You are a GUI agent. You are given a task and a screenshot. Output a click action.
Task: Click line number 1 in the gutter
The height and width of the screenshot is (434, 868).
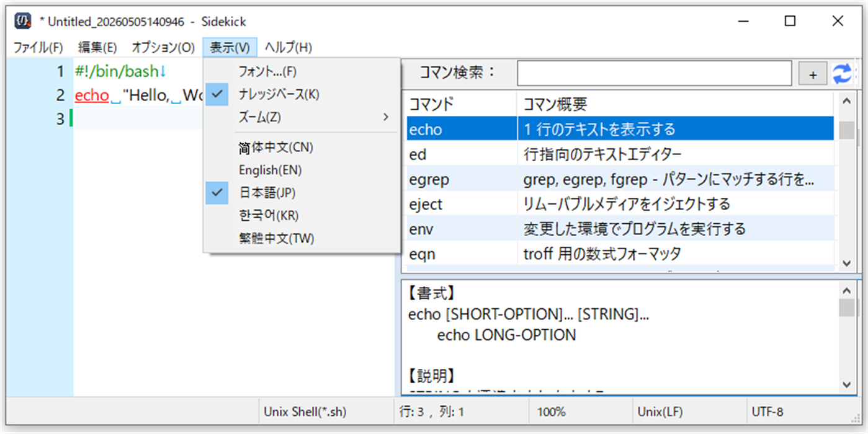[60, 72]
